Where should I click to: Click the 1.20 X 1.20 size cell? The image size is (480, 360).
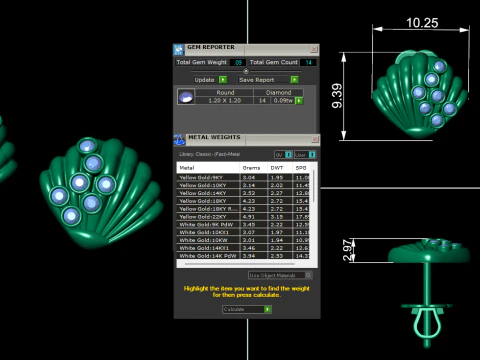point(224,100)
